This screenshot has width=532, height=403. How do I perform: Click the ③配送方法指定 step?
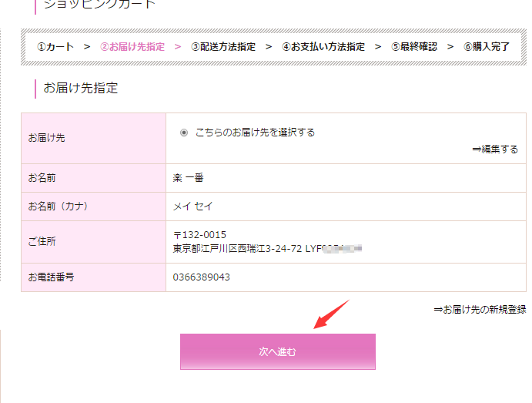(x=223, y=47)
